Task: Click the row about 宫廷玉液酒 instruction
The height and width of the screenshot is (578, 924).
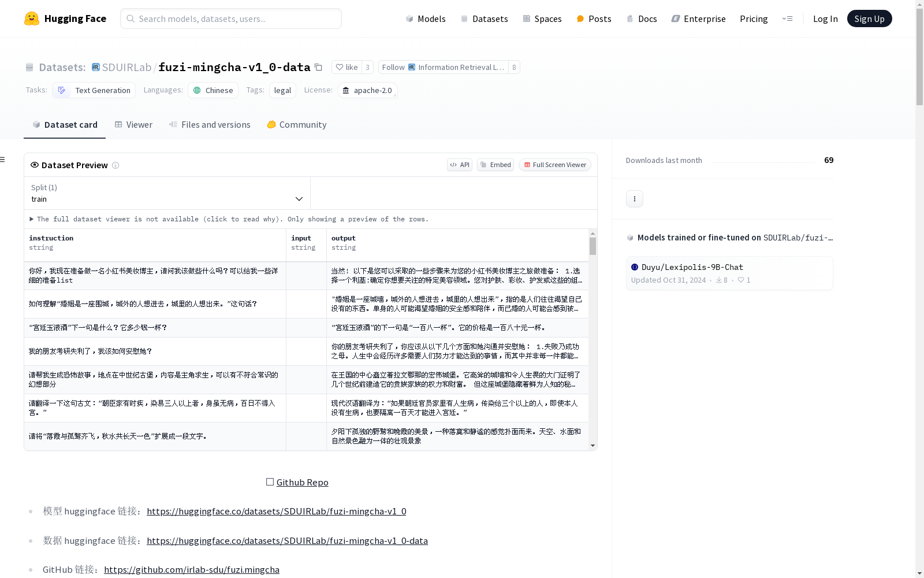Action: 155,328
